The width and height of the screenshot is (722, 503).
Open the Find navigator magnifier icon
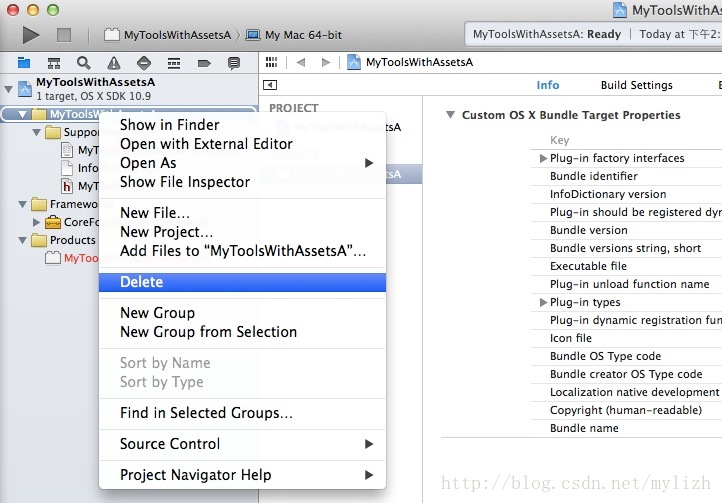[83, 63]
